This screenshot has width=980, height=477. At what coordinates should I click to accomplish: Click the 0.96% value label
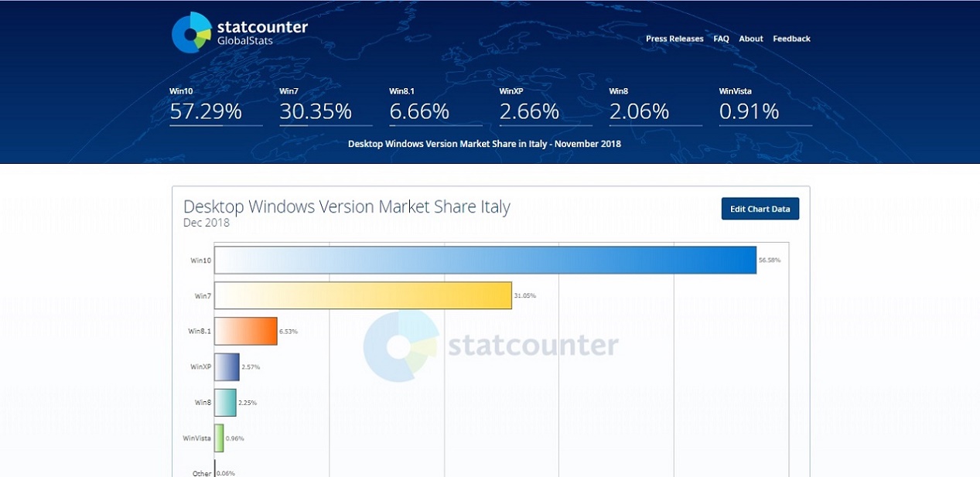coord(234,438)
